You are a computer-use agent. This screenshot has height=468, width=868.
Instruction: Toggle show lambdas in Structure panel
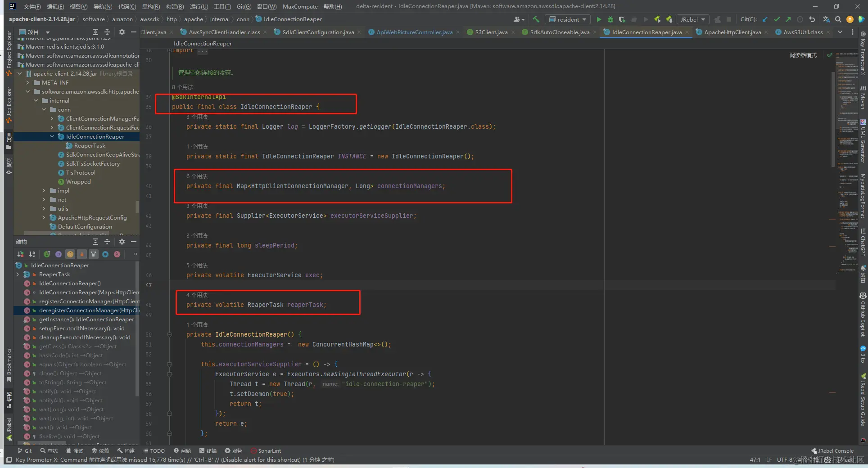[117, 254]
